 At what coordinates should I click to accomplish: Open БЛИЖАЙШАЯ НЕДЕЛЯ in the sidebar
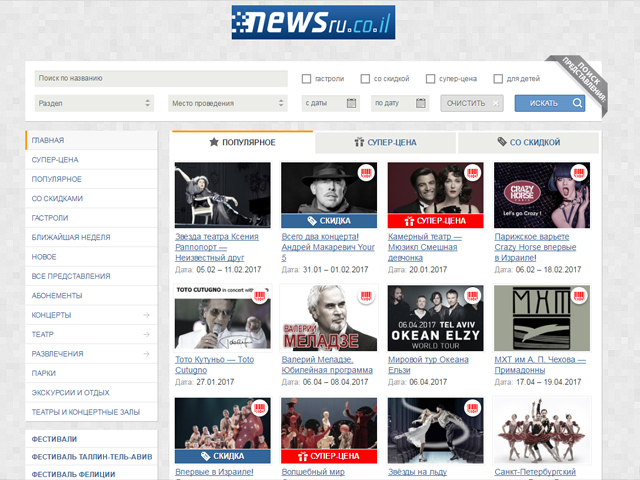[91, 237]
